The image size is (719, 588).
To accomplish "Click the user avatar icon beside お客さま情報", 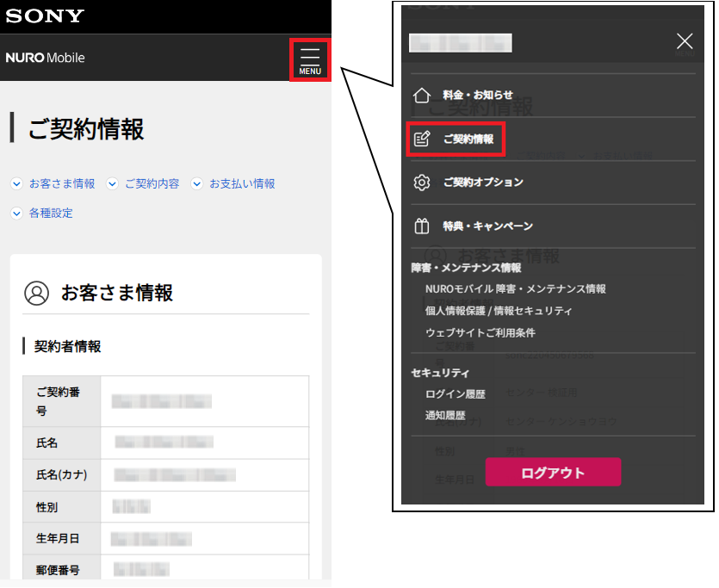I will [36, 294].
